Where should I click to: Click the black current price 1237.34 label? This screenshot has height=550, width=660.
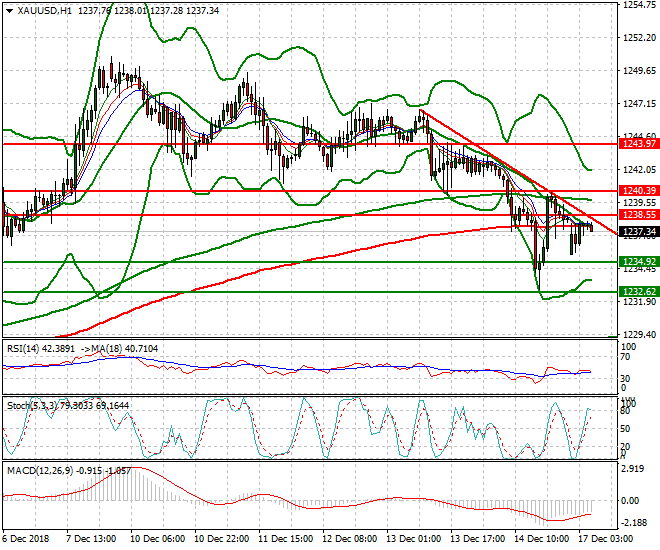[x=637, y=232]
